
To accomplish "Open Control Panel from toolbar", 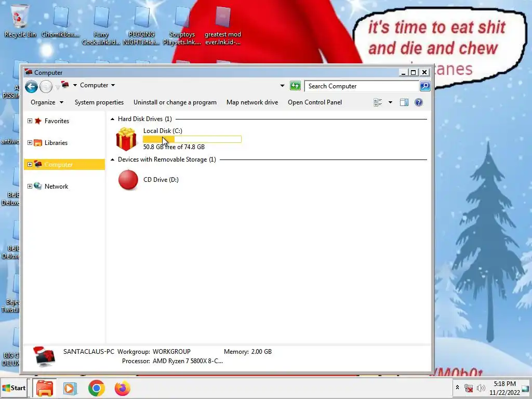I will click(314, 102).
